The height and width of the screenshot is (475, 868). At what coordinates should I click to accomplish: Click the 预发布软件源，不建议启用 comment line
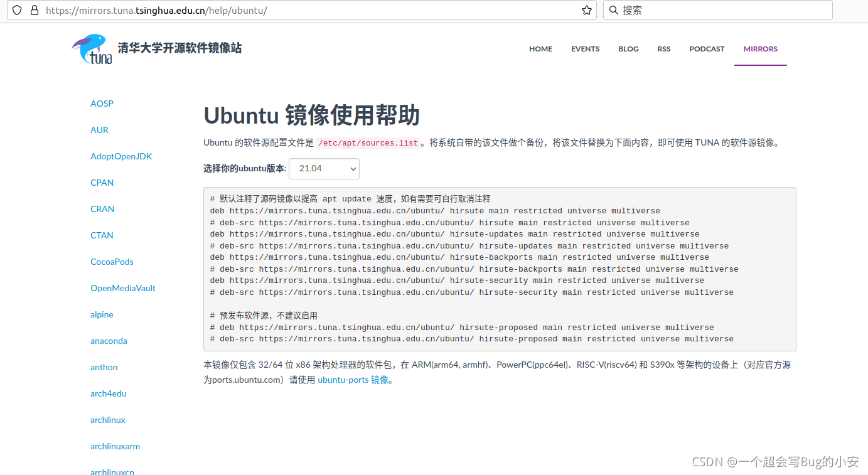[264, 316]
